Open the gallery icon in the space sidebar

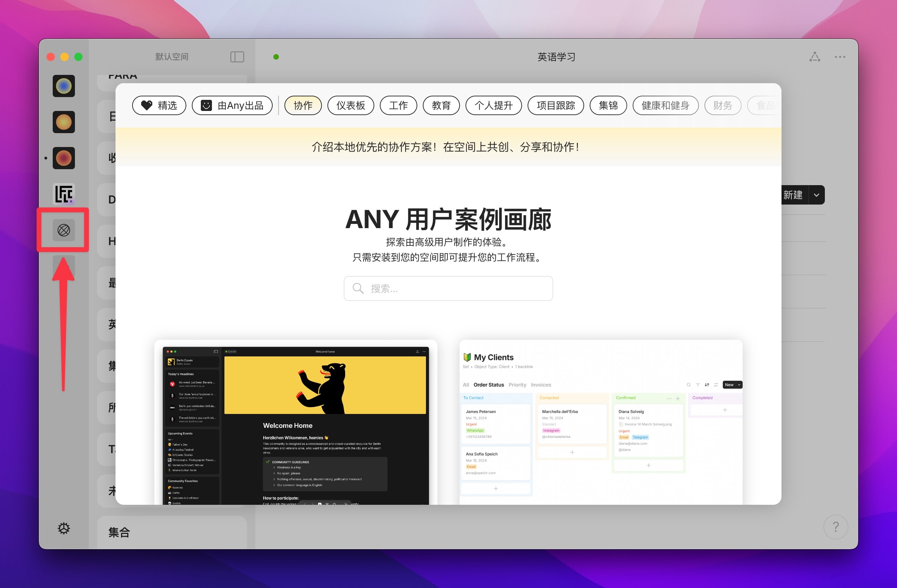click(x=64, y=230)
